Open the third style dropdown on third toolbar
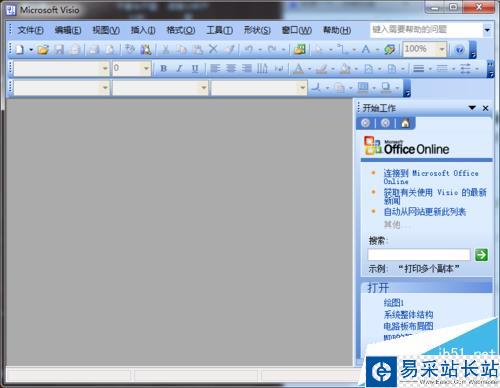The height and width of the screenshot is (388, 500). [x=302, y=88]
